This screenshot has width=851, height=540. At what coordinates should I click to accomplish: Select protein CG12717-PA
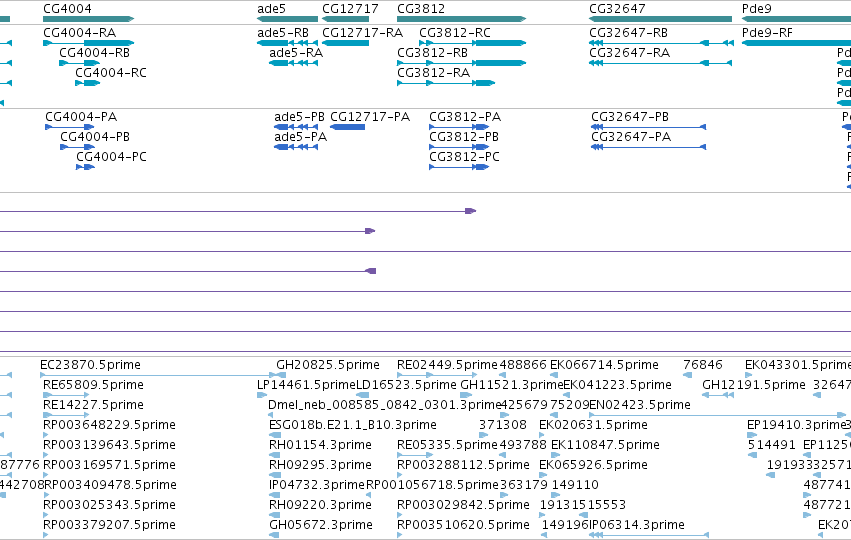(x=347, y=127)
